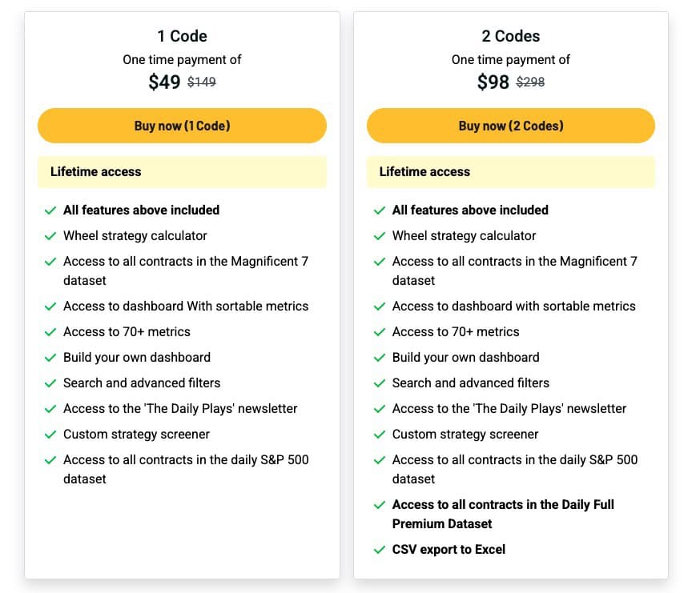
Task: Click checkmark by daily S&P 500 dataset, 2 Codes
Action: [380, 460]
